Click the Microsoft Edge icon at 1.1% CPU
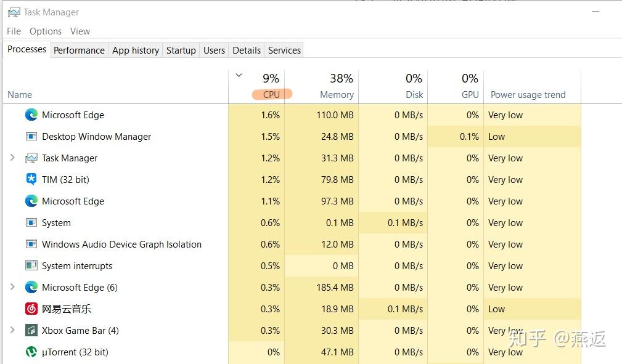This screenshot has width=622, height=364. [31, 201]
